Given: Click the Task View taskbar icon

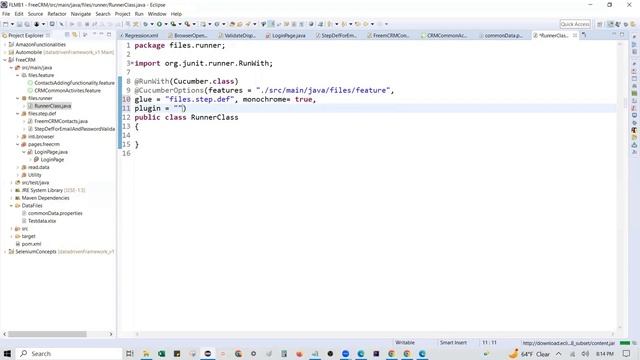Looking at the screenshot, I should coord(130,353).
